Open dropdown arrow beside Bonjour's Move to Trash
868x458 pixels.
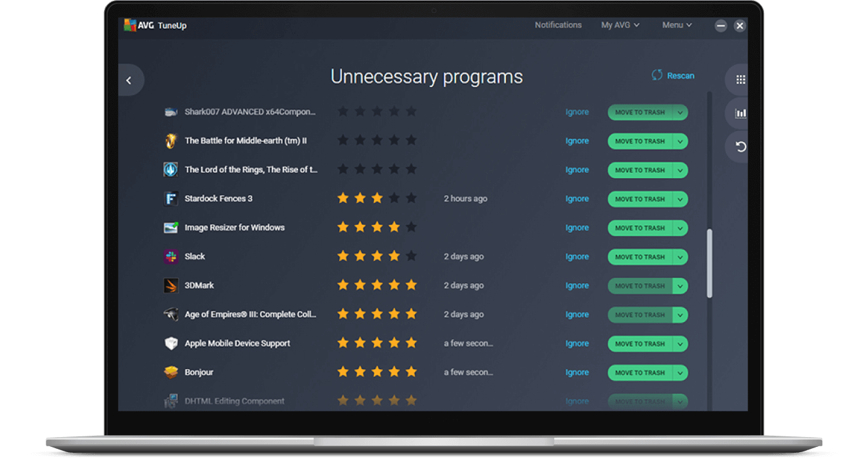[x=680, y=373]
